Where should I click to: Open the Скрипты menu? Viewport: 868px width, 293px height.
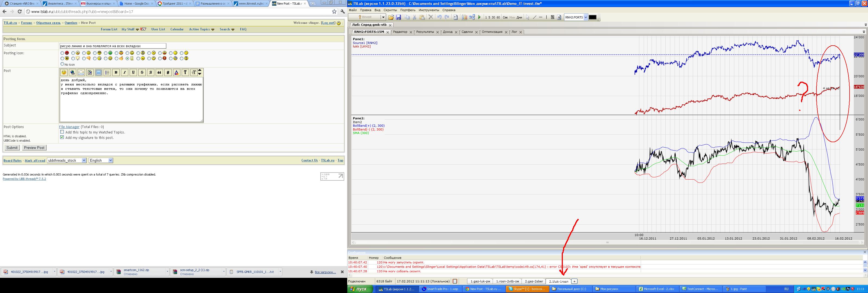[x=390, y=10]
